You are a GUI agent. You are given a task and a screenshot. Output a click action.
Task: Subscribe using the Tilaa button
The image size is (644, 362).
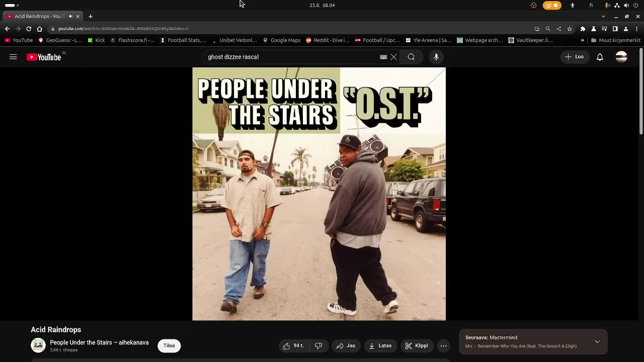click(x=169, y=345)
